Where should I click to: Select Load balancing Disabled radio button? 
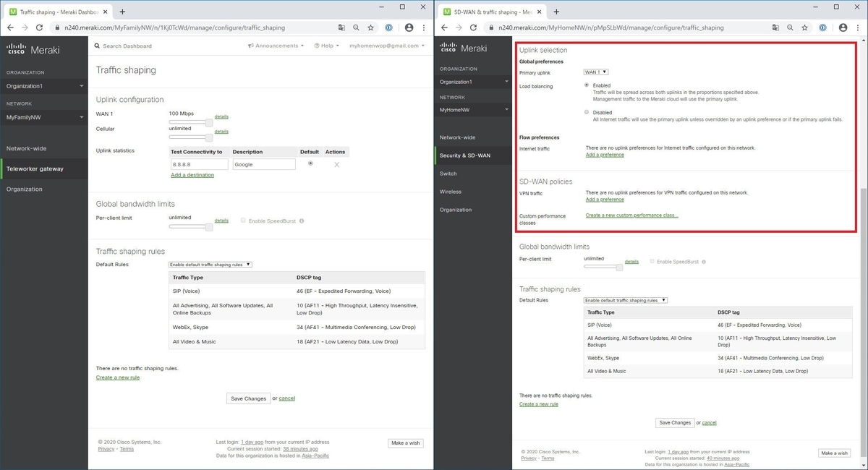(587, 112)
